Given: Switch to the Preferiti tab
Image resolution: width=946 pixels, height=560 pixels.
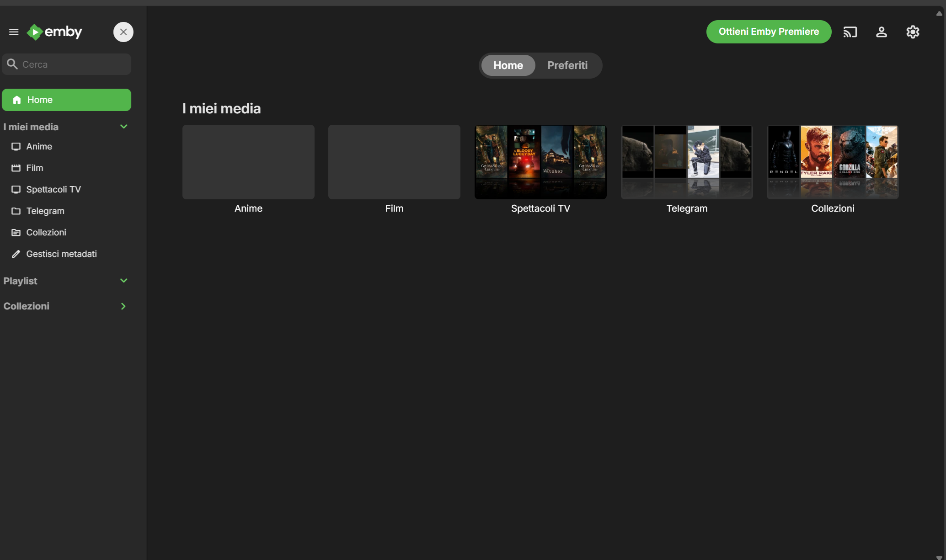Looking at the screenshot, I should pos(567,65).
